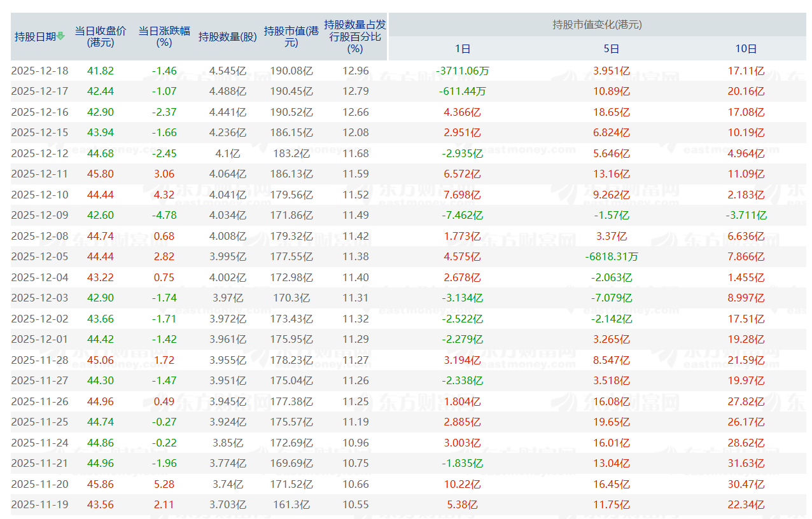Select the -3711.06万 value cell
This screenshot has width=812, height=519.
coord(463,71)
